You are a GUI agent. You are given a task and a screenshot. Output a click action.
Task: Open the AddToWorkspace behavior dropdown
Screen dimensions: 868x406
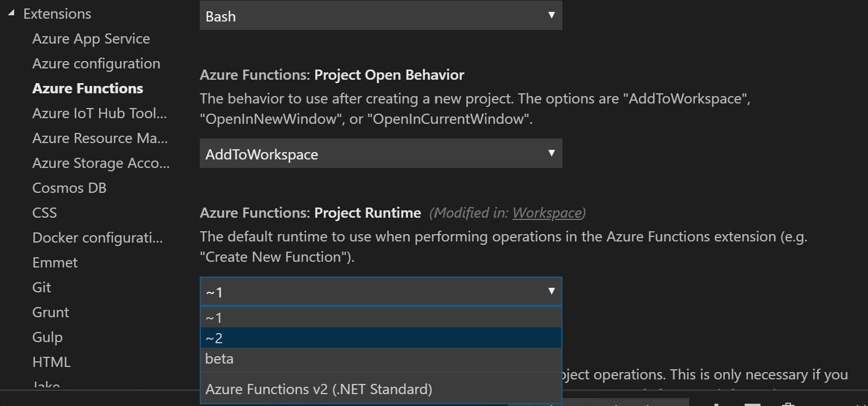381,153
